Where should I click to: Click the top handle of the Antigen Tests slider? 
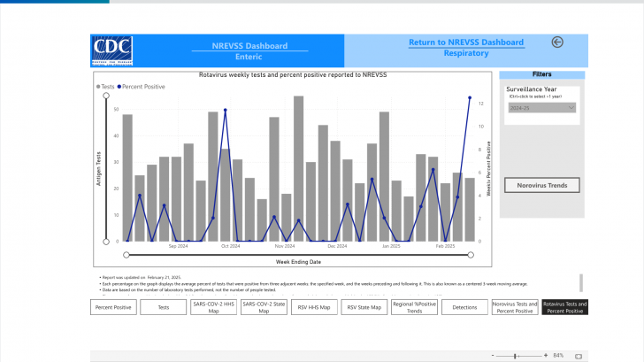pyautogui.click(x=106, y=108)
